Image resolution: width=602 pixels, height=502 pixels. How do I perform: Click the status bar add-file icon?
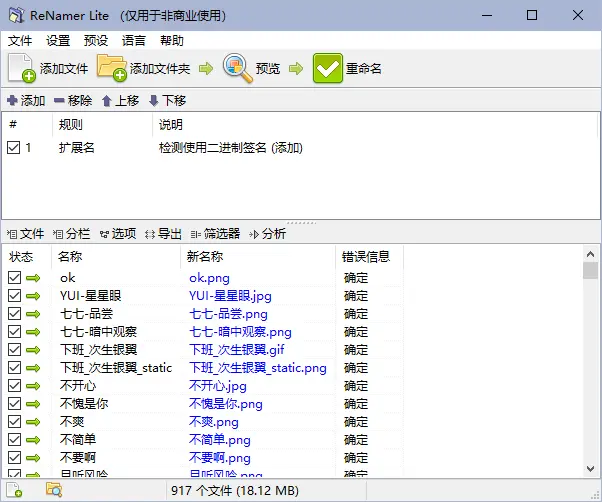(x=14, y=490)
